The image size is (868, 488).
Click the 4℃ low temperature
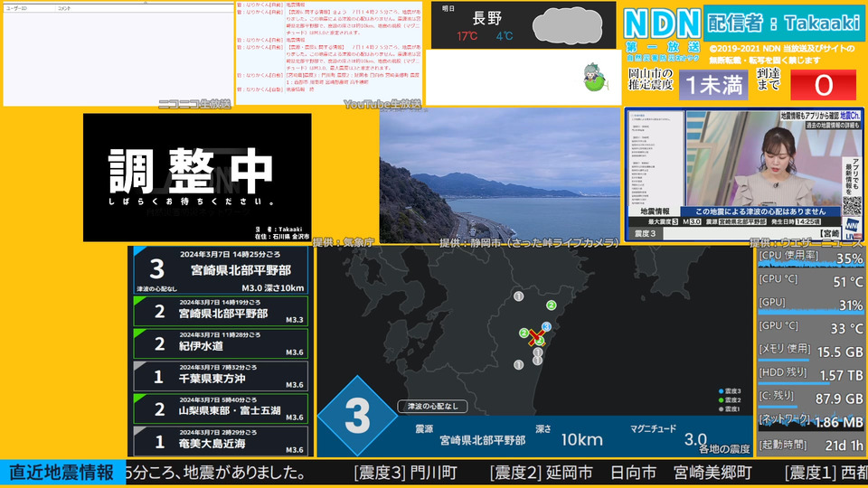[x=505, y=36]
